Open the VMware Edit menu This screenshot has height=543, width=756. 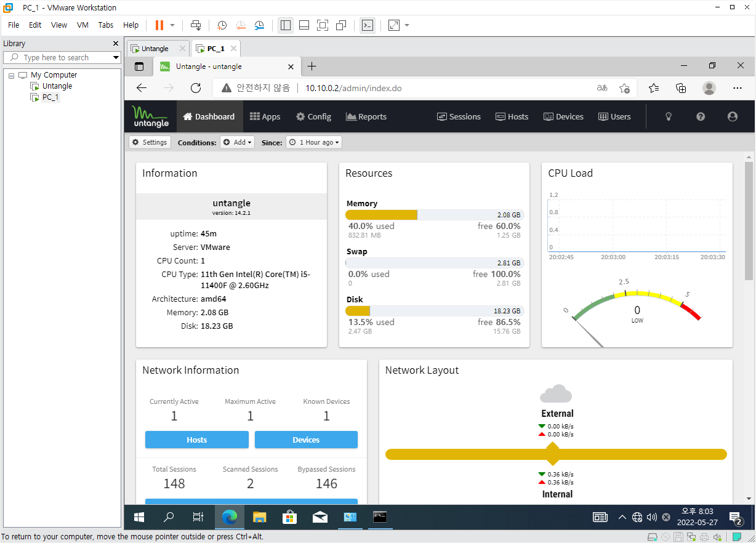[x=35, y=25]
